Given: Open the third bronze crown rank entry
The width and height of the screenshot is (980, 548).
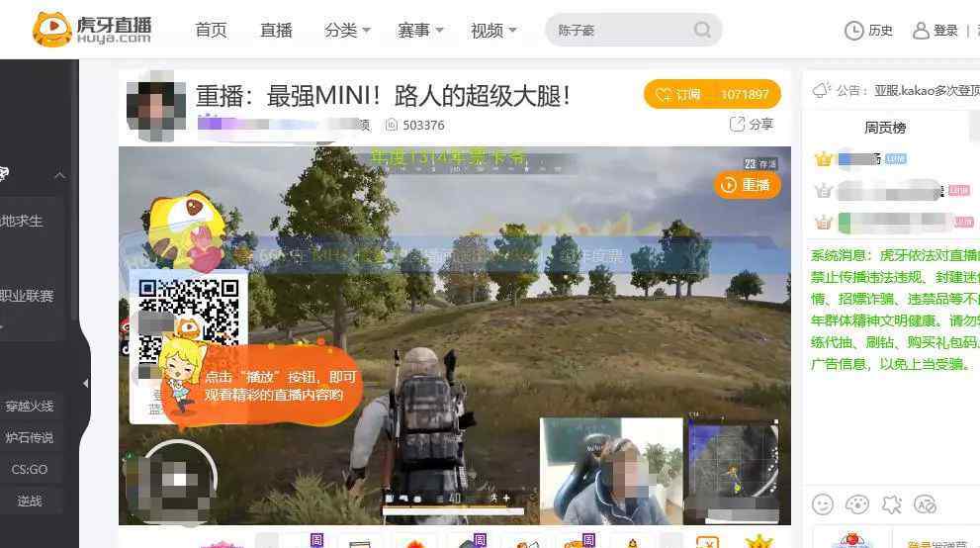Looking at the screenshot, I should (x=824, y=222).
